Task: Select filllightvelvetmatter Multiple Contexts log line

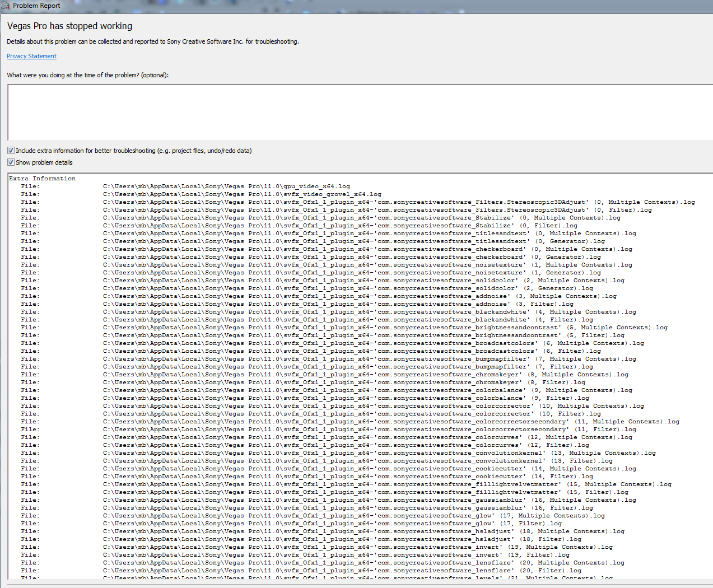Action: [x=346, y=484]
